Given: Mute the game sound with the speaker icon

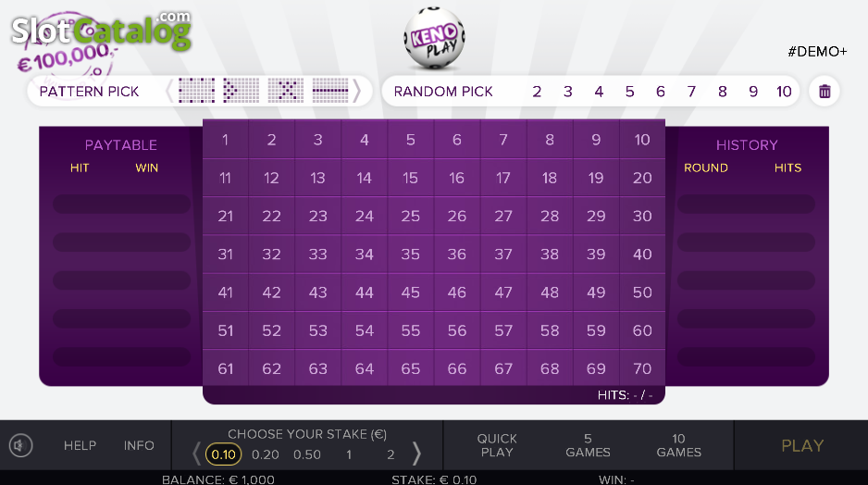Looking at the screenshot, I should point(21,445).
